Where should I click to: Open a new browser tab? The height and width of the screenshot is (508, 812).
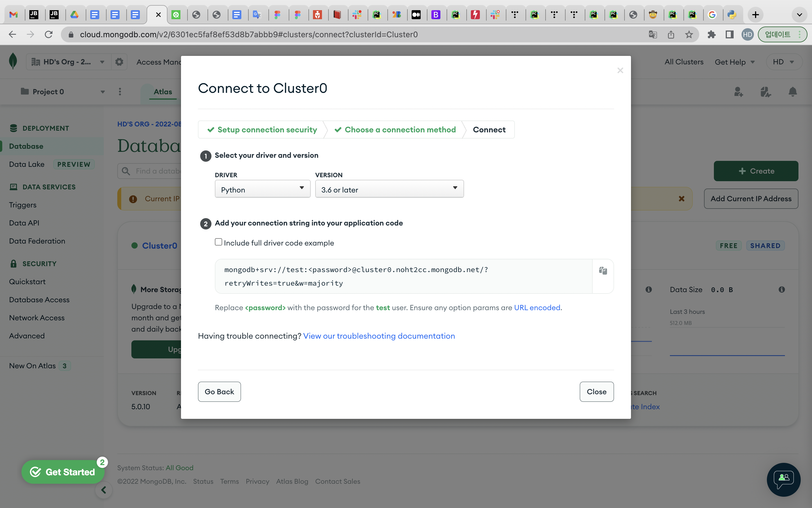pos(755,15)
